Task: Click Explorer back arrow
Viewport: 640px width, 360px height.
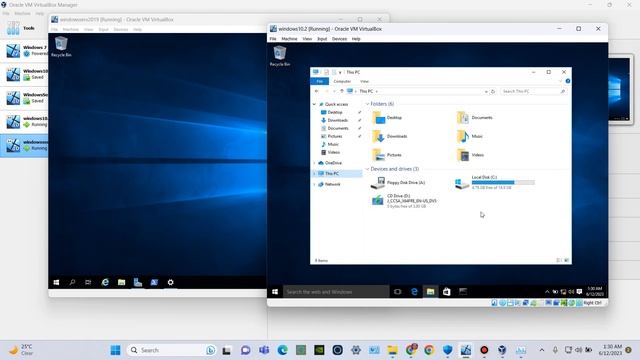Action: click(317, 91)
